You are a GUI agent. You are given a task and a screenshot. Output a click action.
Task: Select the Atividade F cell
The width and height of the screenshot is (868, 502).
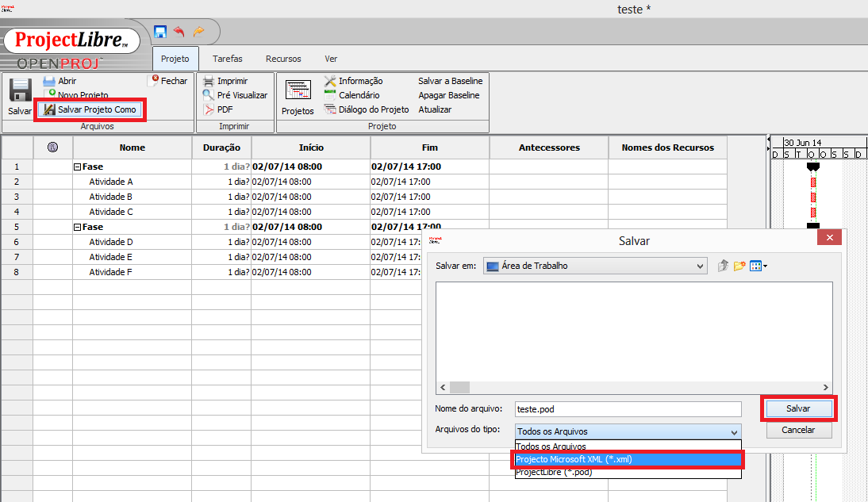pyautogui.click(x=133, y=272)
